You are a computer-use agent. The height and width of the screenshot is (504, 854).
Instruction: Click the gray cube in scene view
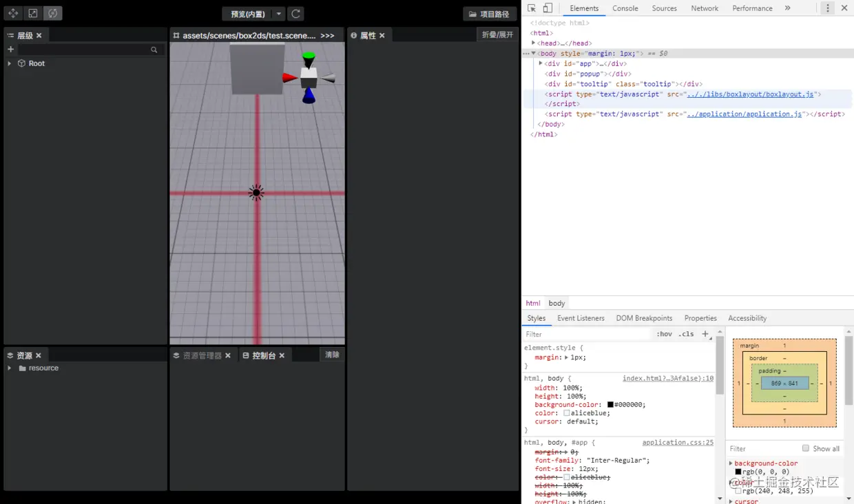coord(257,69)
